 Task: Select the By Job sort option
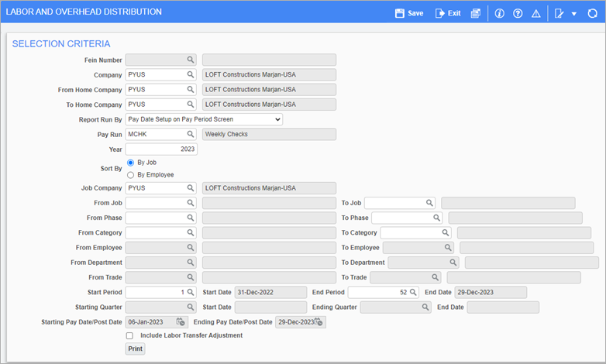[x=130, y=163]
